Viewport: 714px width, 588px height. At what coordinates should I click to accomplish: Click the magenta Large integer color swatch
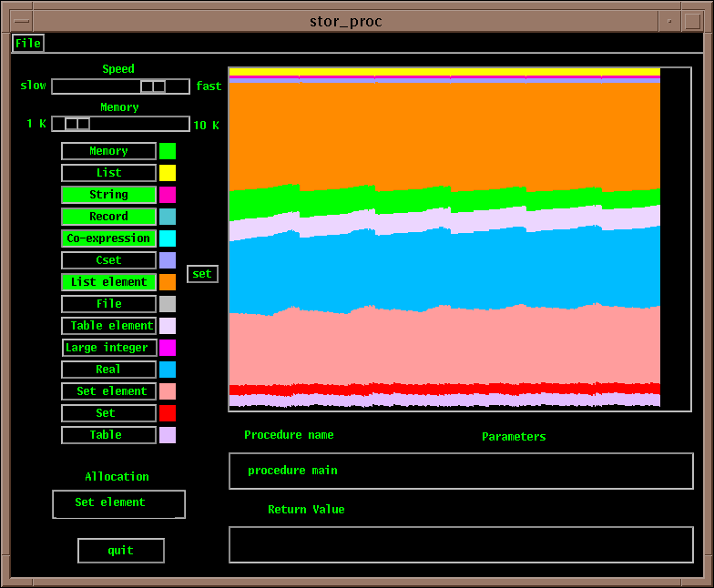coord(168,348)
